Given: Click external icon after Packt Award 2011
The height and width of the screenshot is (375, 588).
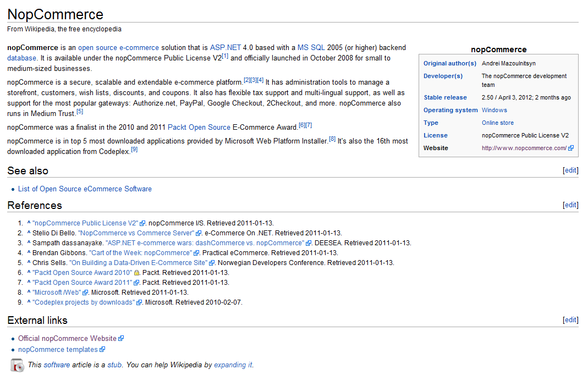Looking at the screenshot, I should pos(136,283).
